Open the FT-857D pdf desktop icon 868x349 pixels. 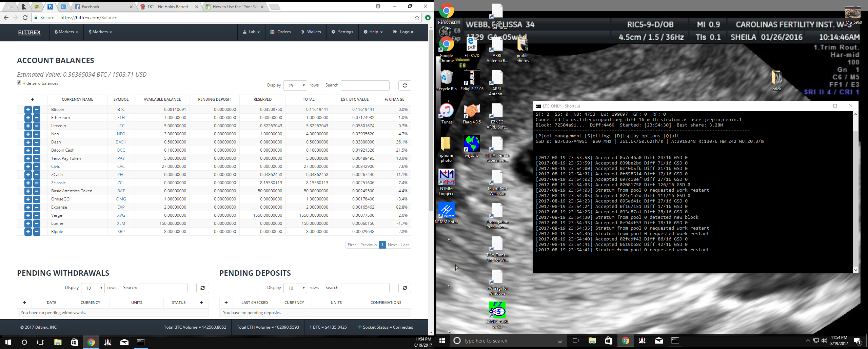click(472, 47)
